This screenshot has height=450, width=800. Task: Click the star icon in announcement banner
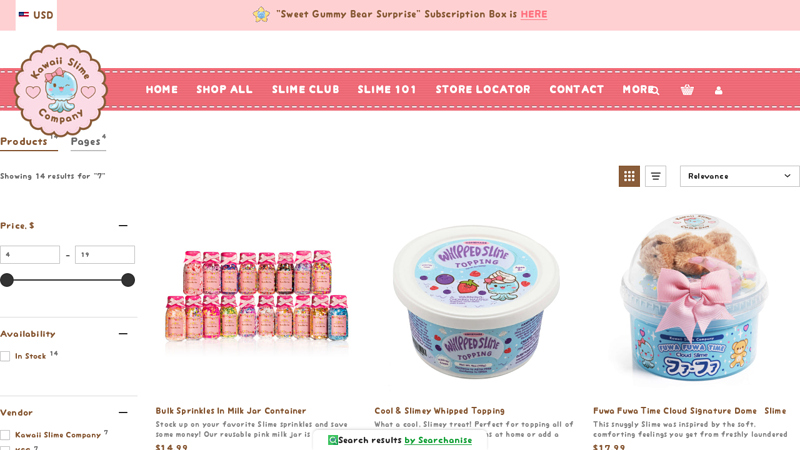pos(261,14)
